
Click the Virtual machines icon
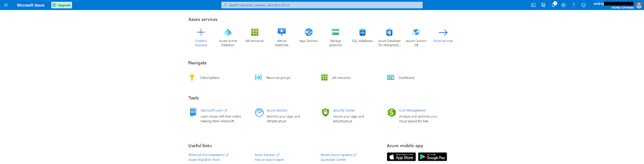[282, 32]
